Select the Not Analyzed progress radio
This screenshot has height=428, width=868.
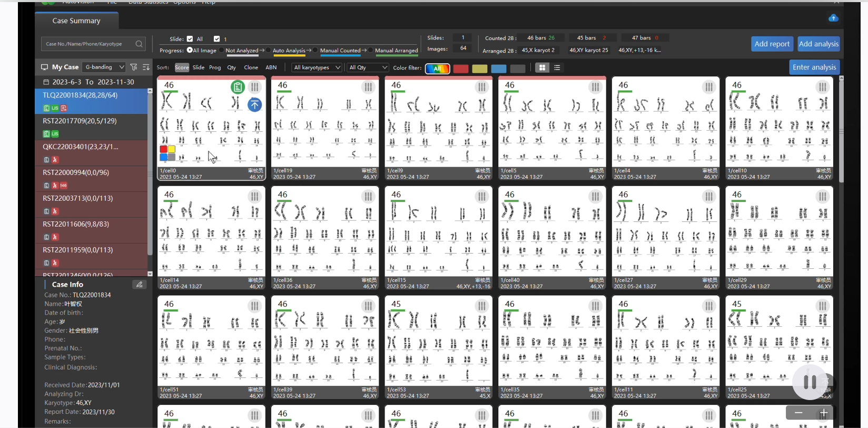coord(222,50)
